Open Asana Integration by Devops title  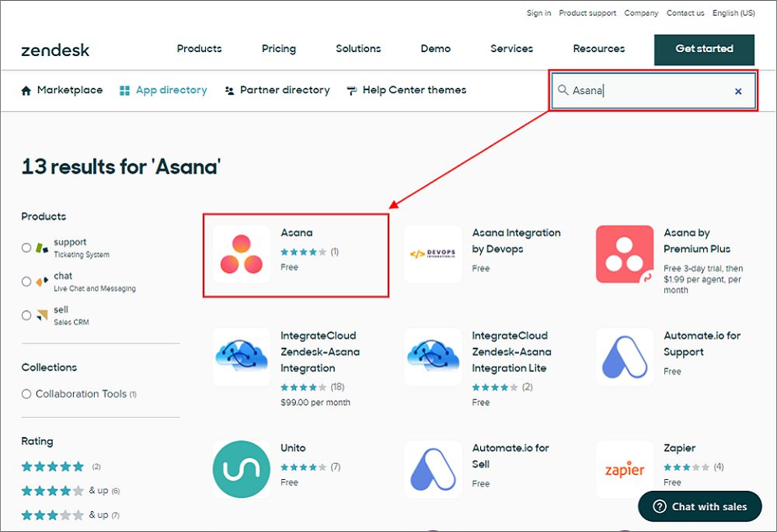coord(517,241)
